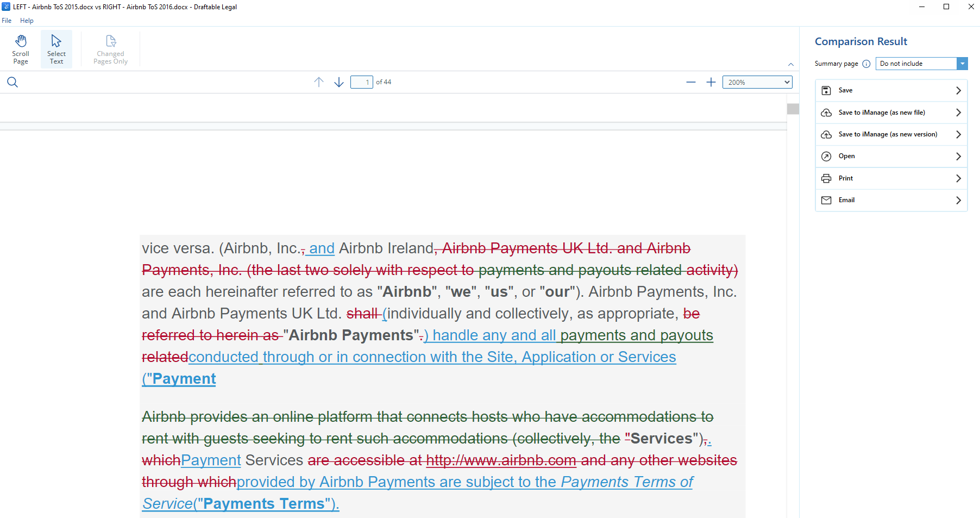This screenshot has width=980, height=518.
Task: Collapse the toolbar ribbon chevron
Action: 791,64
